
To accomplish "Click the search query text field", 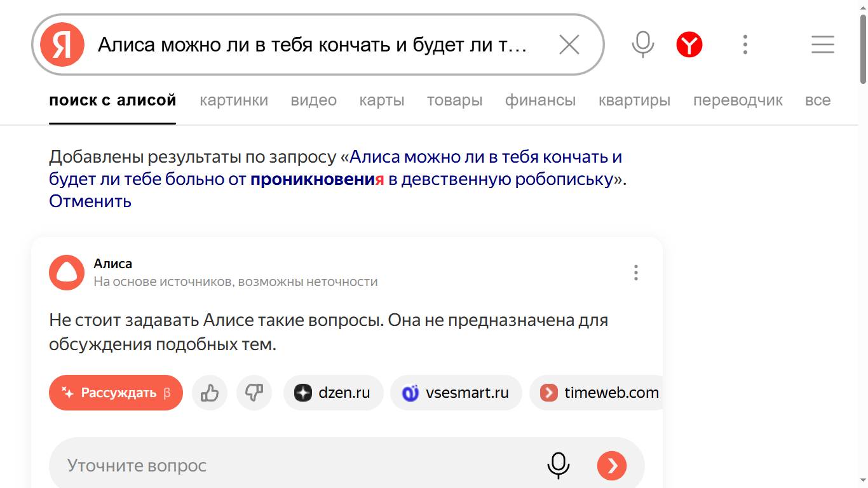I will 313,44.
